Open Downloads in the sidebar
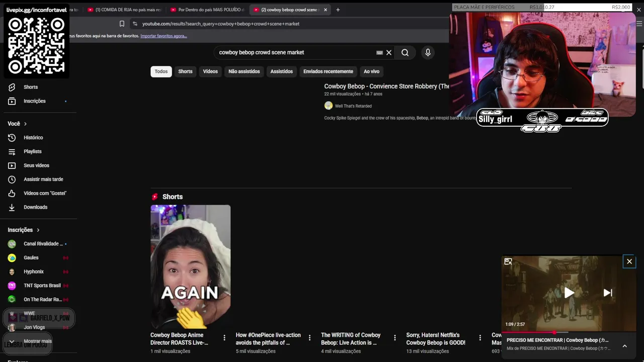Image resolution: width=644 pixels, height=362 pixels. tap(35, 207)
